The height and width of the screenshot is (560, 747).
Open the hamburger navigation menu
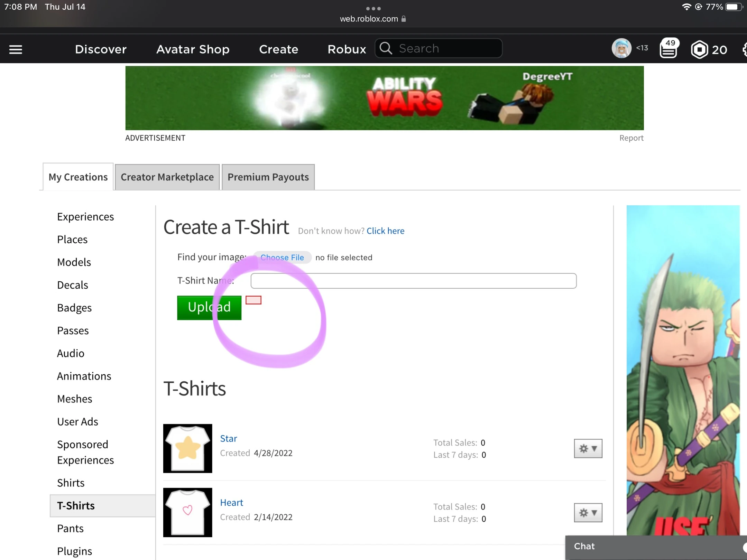[16, 49]
